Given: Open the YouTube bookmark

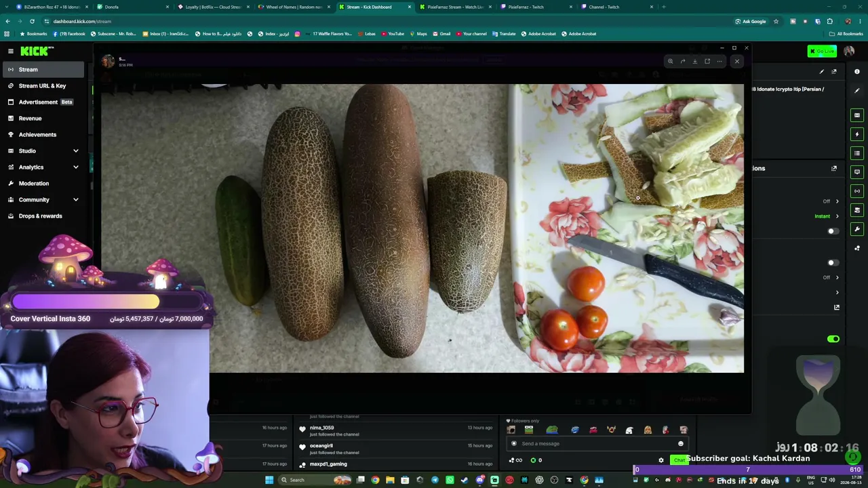Looking at the screenshot, I should coord(392,34).
